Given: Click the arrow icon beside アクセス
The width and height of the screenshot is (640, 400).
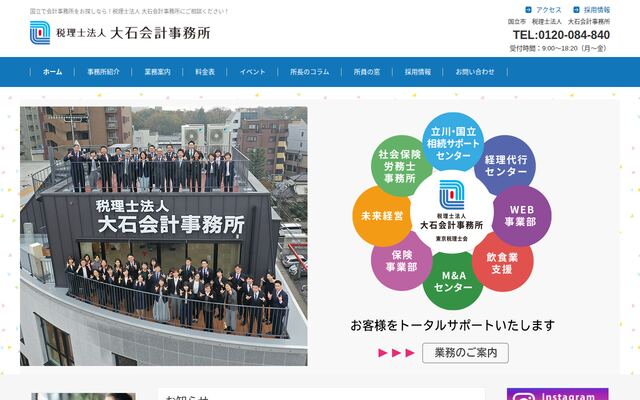Looking at the screenshot, I should [528, 9].
